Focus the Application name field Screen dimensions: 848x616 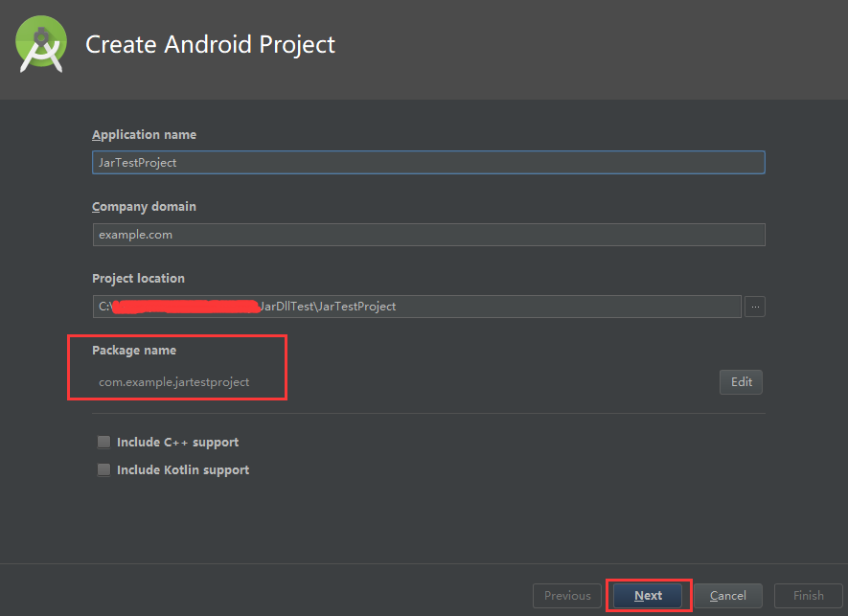point(428,162)
